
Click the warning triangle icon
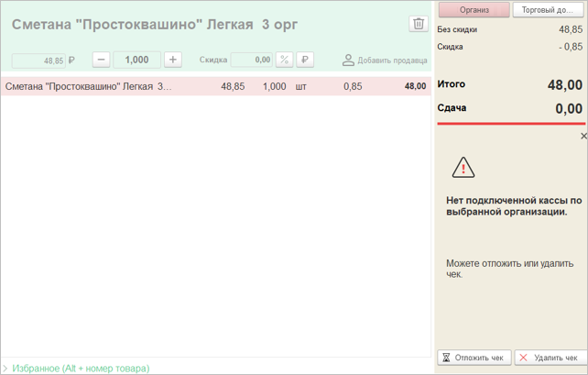(x=463, y=168)
